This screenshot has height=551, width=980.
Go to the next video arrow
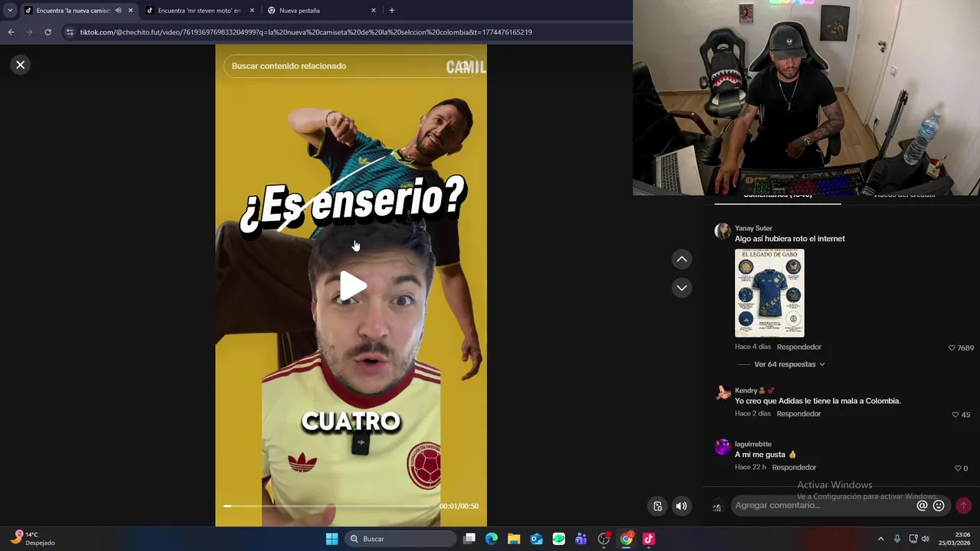point(681,288)
